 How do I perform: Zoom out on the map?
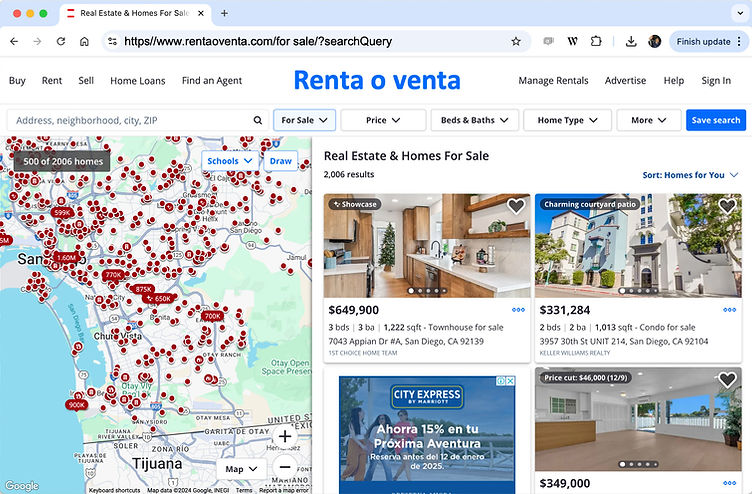coord(285,466)
